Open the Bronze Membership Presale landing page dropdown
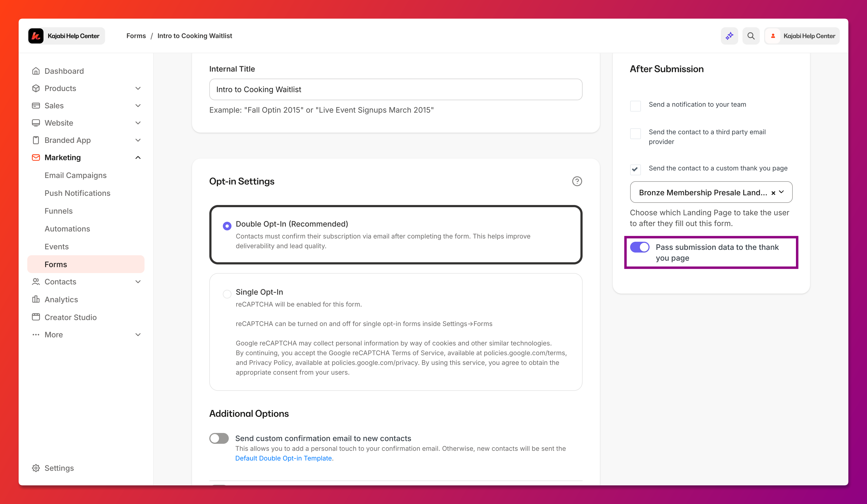The width and height of the screenshot is (867, 504). (711, 192)
